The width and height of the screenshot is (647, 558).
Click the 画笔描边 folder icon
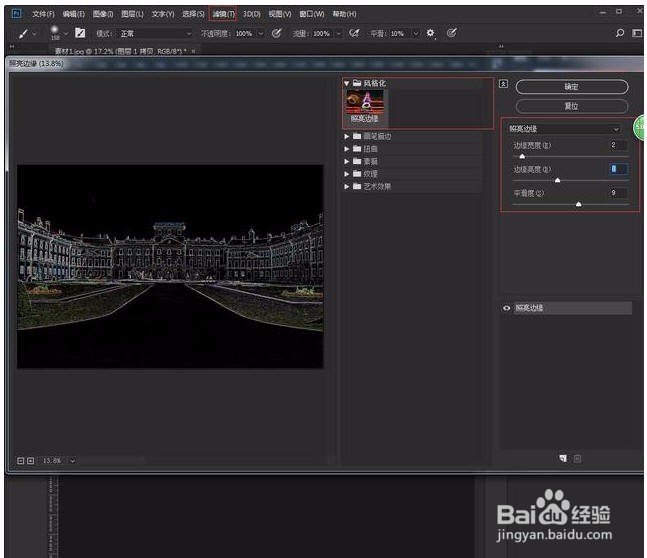coord(357,136)
